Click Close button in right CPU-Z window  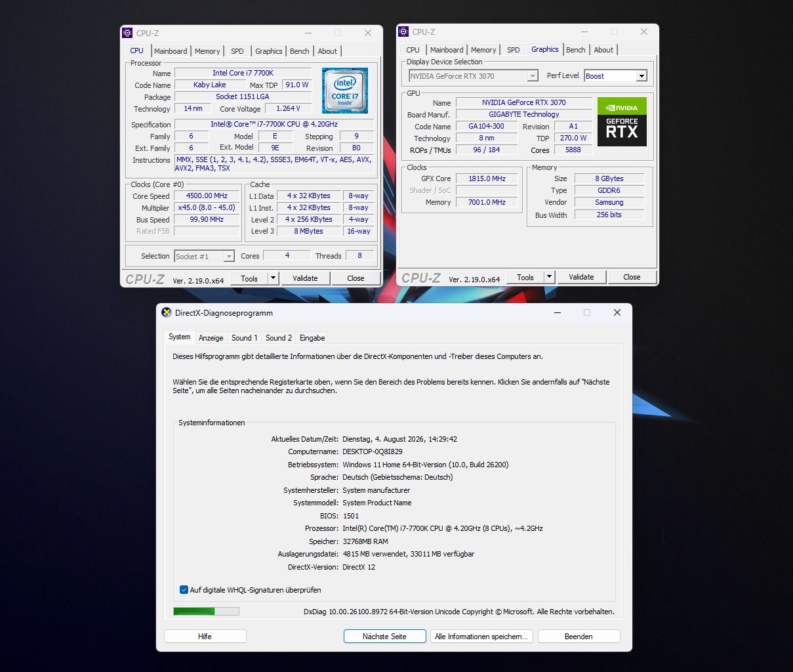(x=632, y=277)
